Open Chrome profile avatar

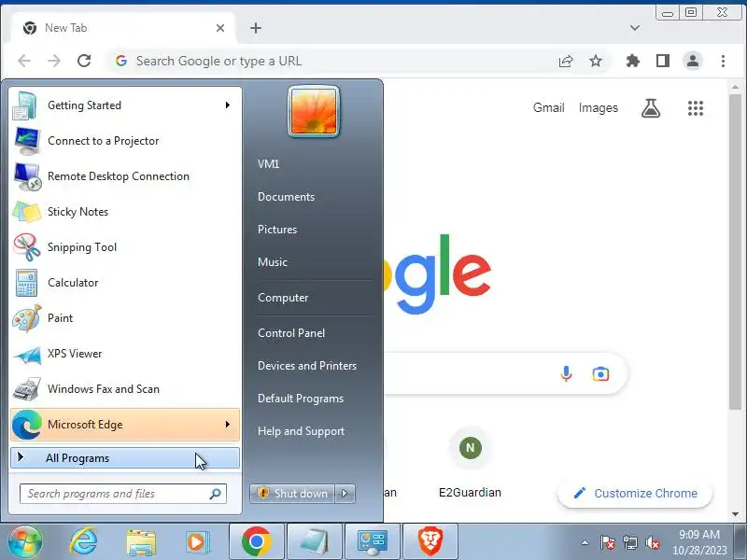693,61
